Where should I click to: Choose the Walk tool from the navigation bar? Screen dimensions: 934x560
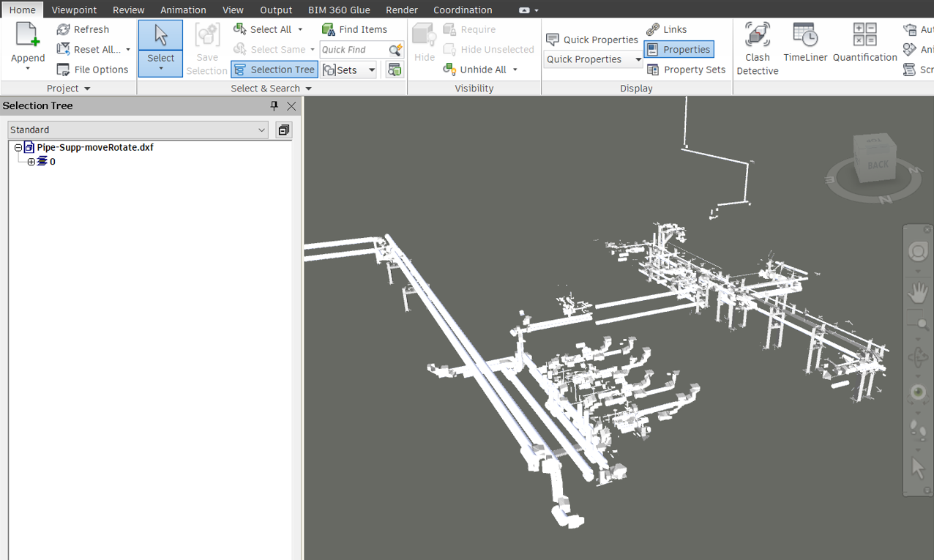tap(918, 432)
